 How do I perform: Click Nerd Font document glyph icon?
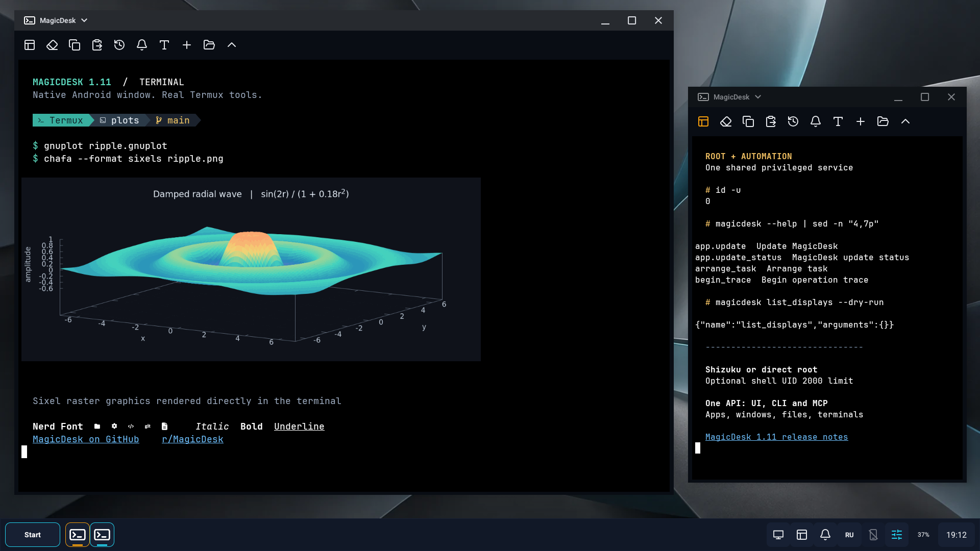[x=164, y=427]
